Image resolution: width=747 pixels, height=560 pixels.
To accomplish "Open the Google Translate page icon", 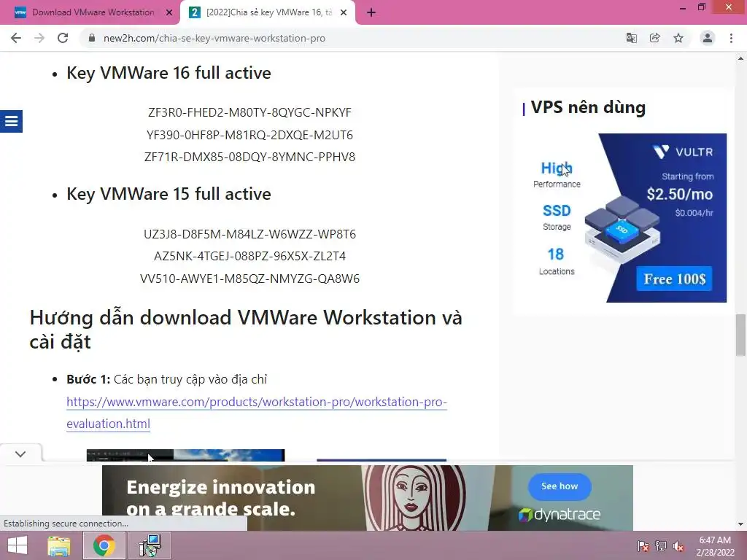I will [632, 38].
